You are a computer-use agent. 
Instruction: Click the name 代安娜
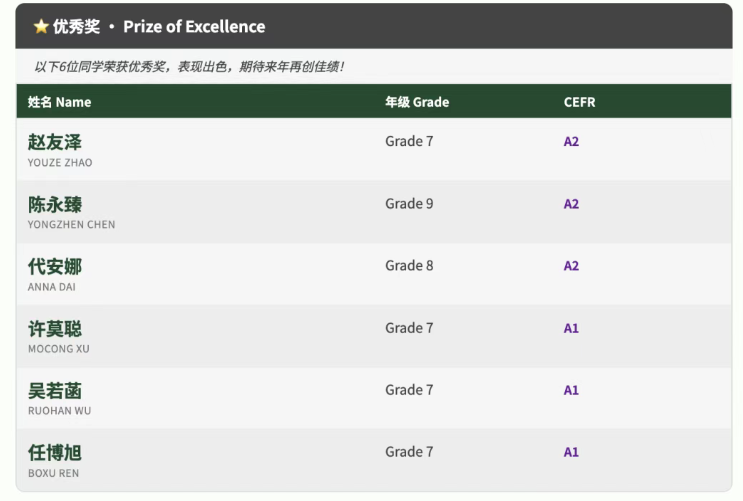coord(54,266)
